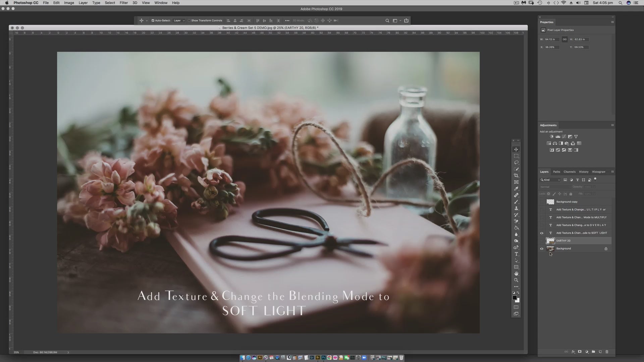
Task: Open the Auto-Select Layer dropdown
Action: (x=179, y=20)
